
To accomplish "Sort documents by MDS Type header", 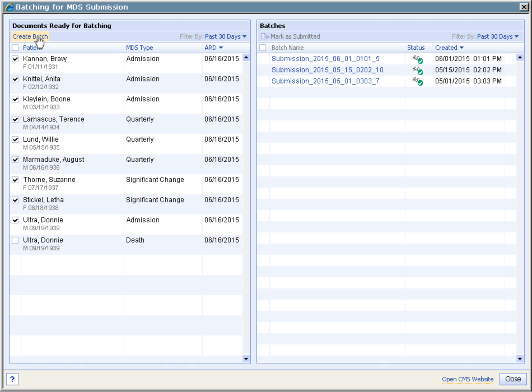I will [139, 48].
